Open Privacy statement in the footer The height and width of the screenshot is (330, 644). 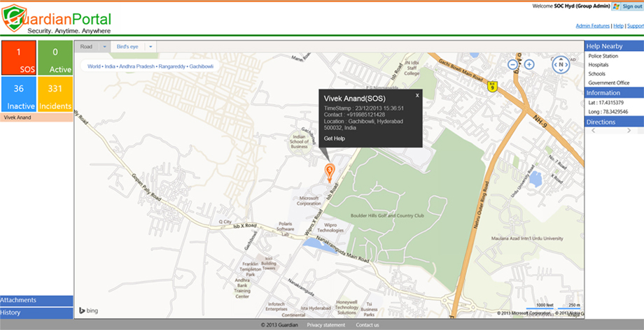click(x=326, y=325)
